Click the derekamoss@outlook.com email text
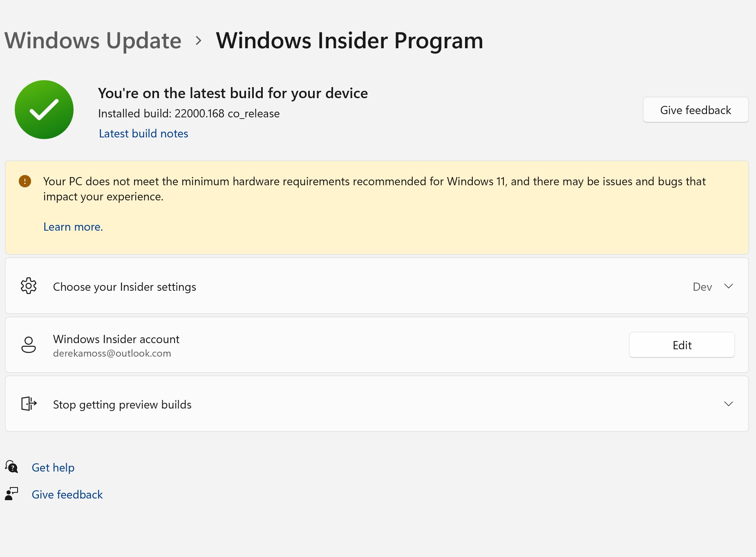The width and height of the screenshot is (756, 557). (x=112, y=353)
